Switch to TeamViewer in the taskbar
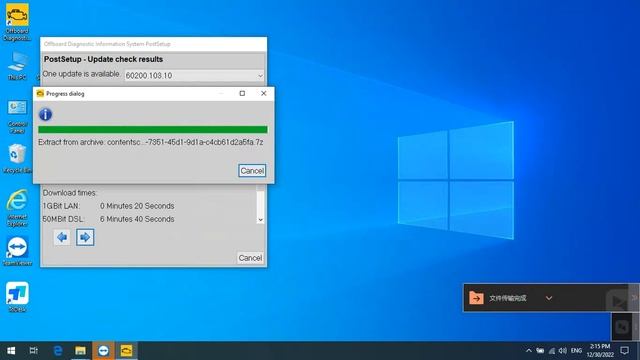This screenshot has width=640, height=360. pyautogui.click(x=103, y=351)
